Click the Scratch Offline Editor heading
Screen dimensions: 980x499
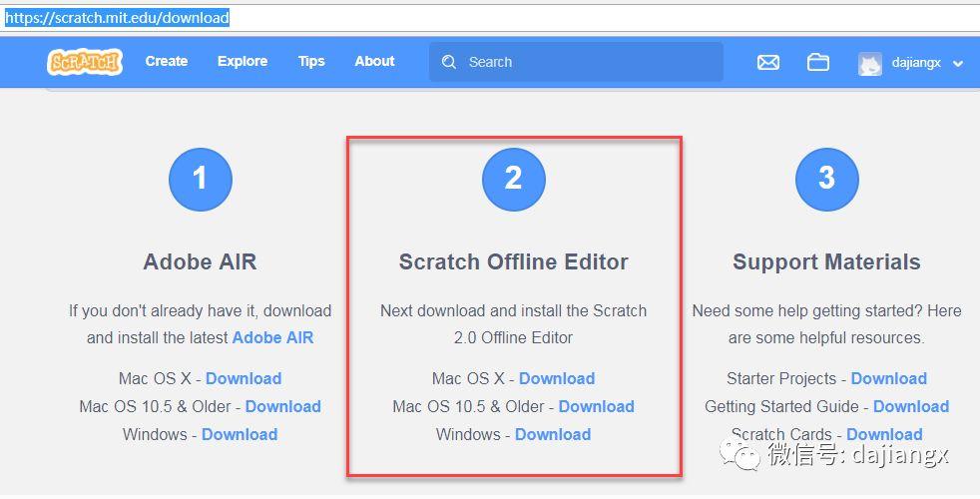[514, 261]
